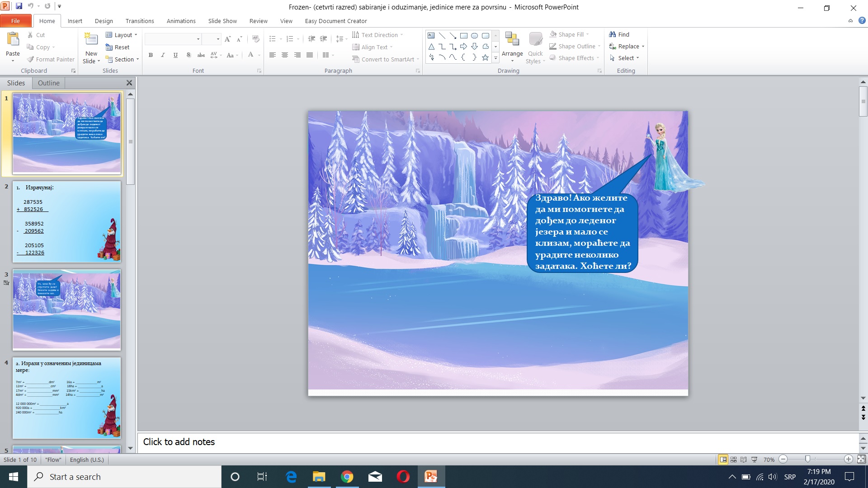The image size is (868, 488).
Task: Click the New Slide icon
Action: click(91, 40)
